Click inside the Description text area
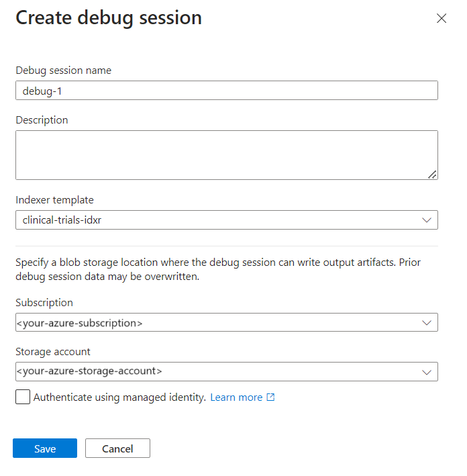This screenshot has width=467, height=476. 227,155
